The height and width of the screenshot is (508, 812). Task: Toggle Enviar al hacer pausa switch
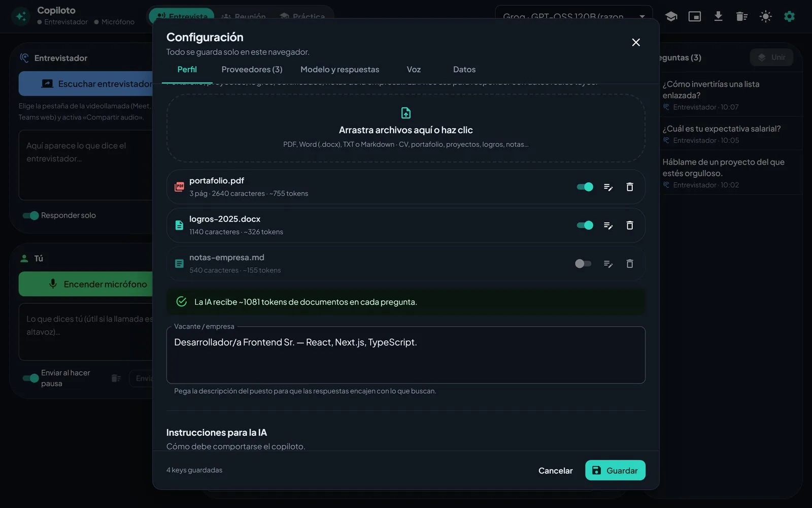(x=30, y=378)
